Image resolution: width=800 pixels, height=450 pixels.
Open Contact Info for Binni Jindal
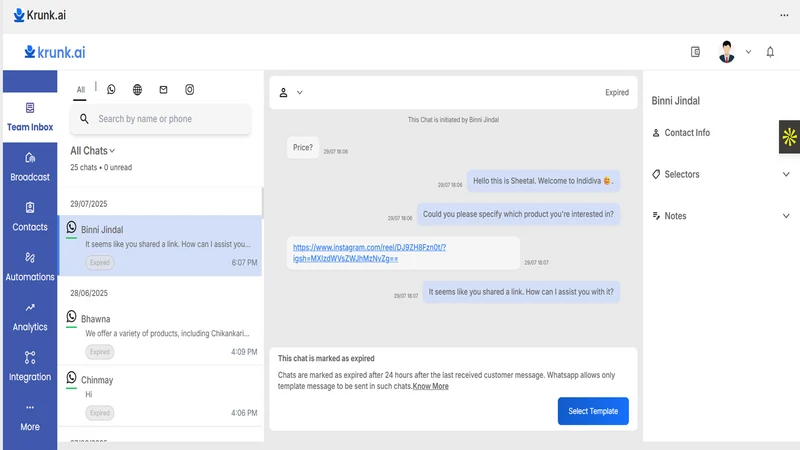[x=681, y=133]
